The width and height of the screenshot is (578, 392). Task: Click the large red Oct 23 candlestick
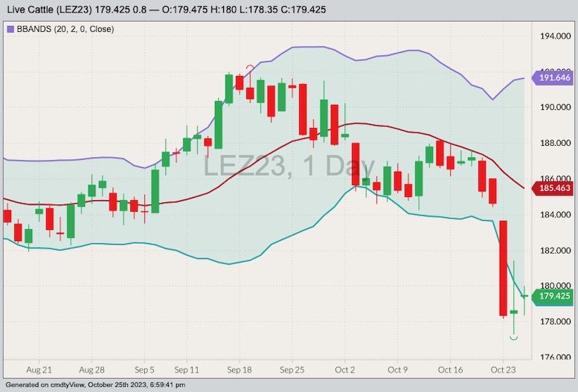point(503,269)
